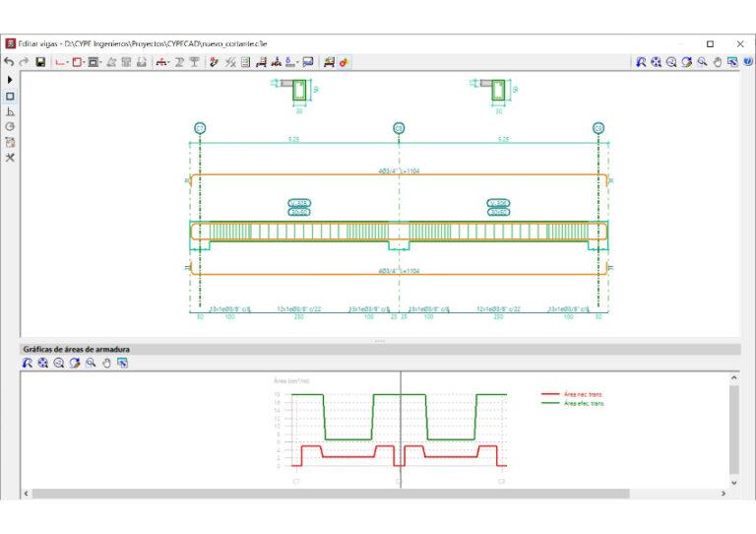Viewport: 756px width, 534px height.
Task: Click zoom window magnifier in top toolbar
Action: click(702, 62)
